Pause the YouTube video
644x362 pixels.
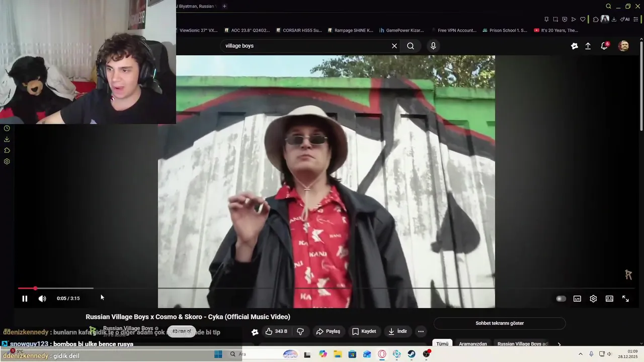[25, 299]
